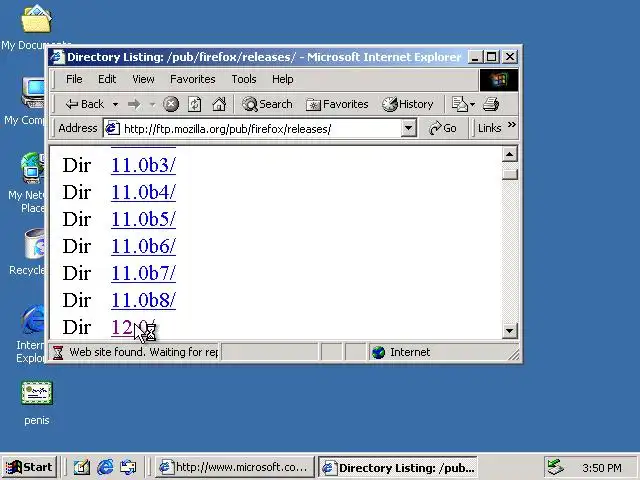Click the Links toolbar label
The image size is (640, 480).
(x=489, y=129)
